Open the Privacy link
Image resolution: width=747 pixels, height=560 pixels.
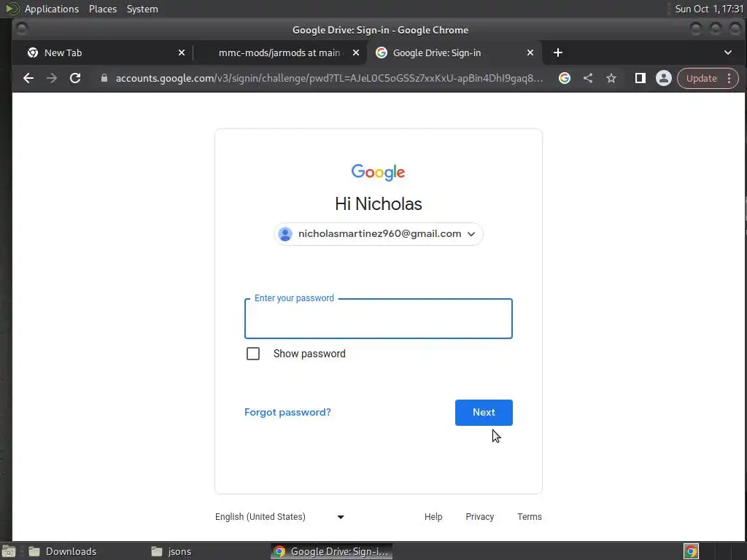[x=480, y=517]
